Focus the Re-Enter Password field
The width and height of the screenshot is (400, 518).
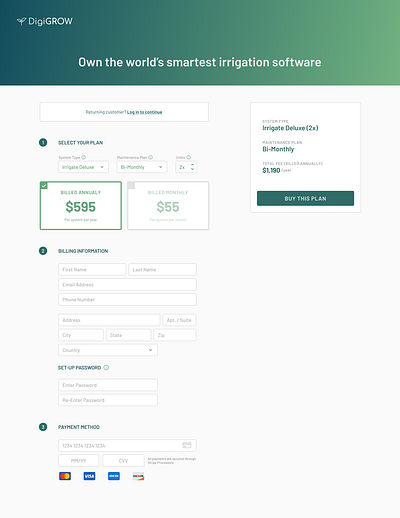point(108,400)
